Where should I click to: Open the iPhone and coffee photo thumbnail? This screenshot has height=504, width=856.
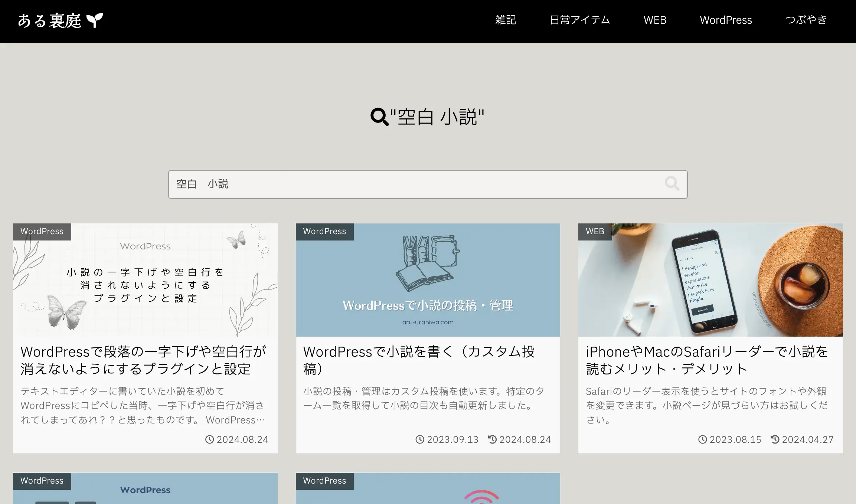(710, 280)
